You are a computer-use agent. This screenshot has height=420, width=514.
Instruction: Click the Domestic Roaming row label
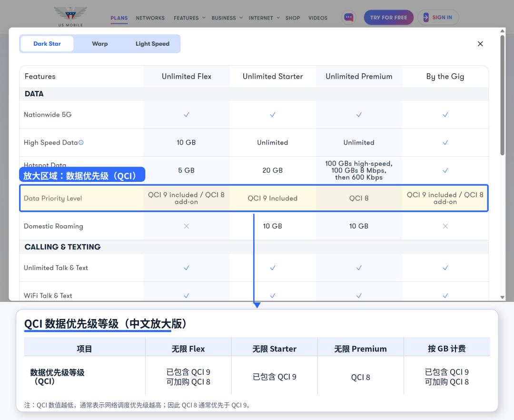click(x=53, y=226)
